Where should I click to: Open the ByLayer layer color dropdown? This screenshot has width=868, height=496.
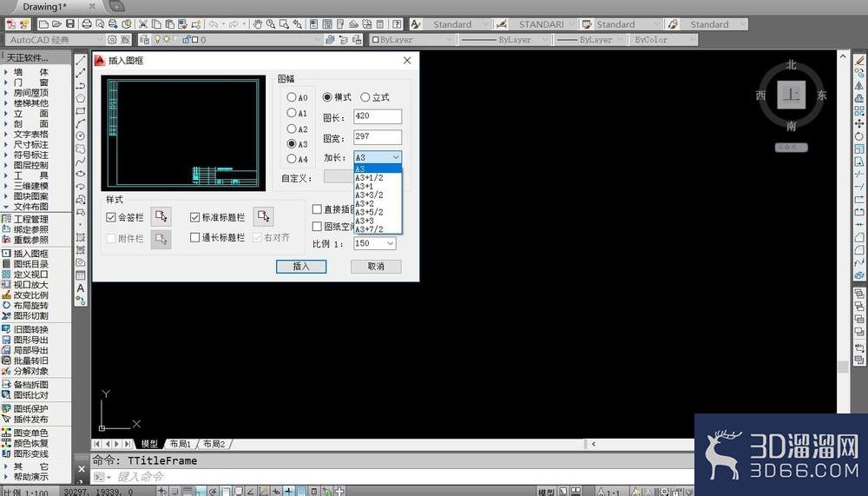(x=412, y=40)
